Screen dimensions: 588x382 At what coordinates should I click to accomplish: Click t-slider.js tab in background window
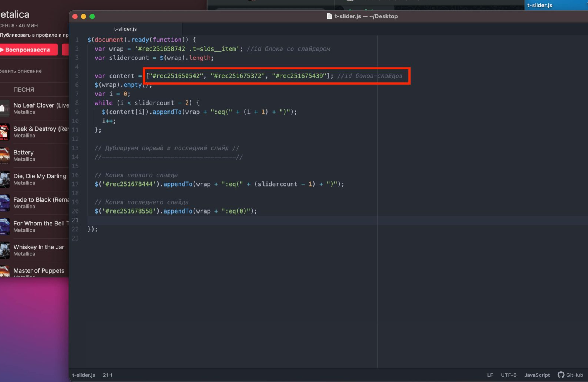click(540, 5)
